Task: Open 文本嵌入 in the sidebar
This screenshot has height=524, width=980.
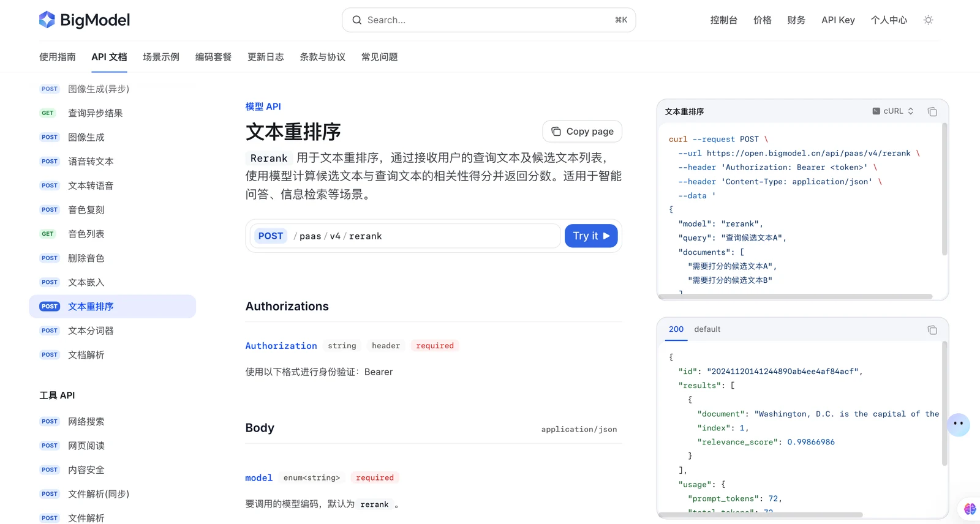Action: point(112,282)
